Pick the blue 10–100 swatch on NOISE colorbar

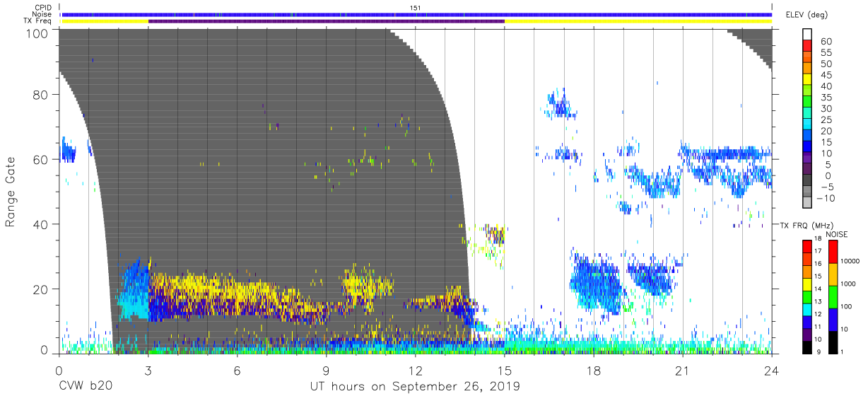tap(832, 320)
